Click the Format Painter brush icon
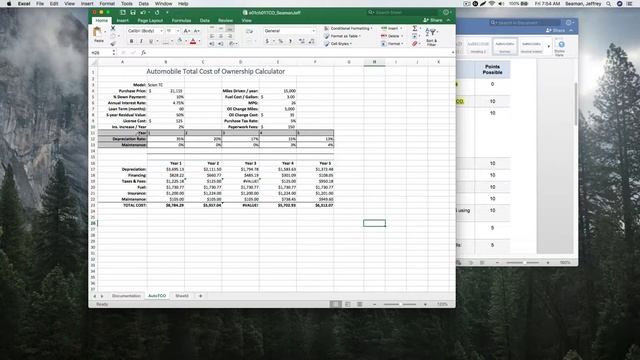 coord(113,43)
